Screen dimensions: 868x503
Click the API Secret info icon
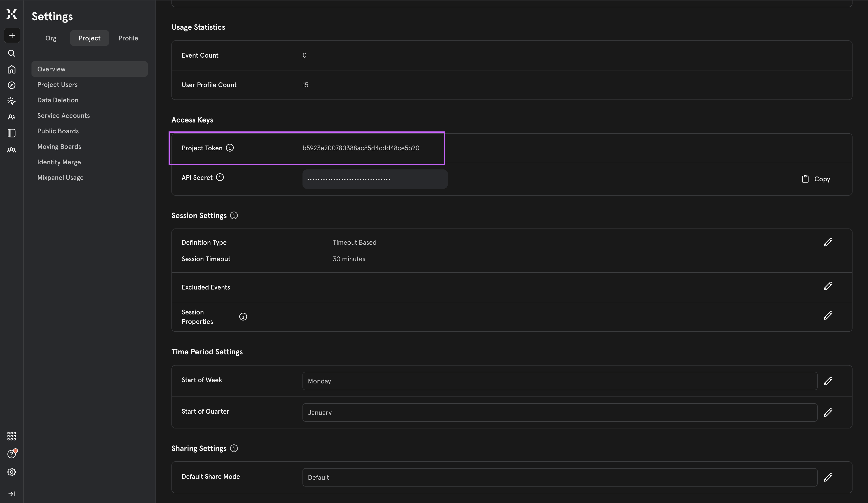tap(220, 177)
